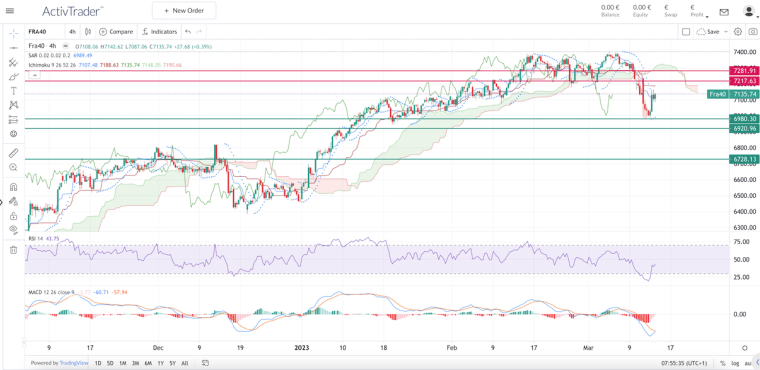Image resolution: width=760 pixels, height=370 pixels.
Task: Open the emoji icons tool
Action: point(14,133)
